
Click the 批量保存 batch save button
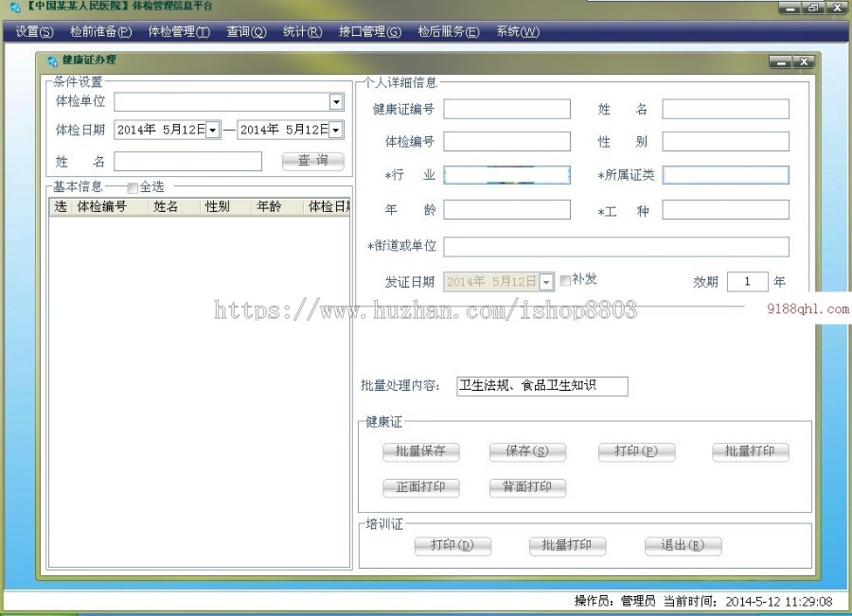(x=420, y=451)
